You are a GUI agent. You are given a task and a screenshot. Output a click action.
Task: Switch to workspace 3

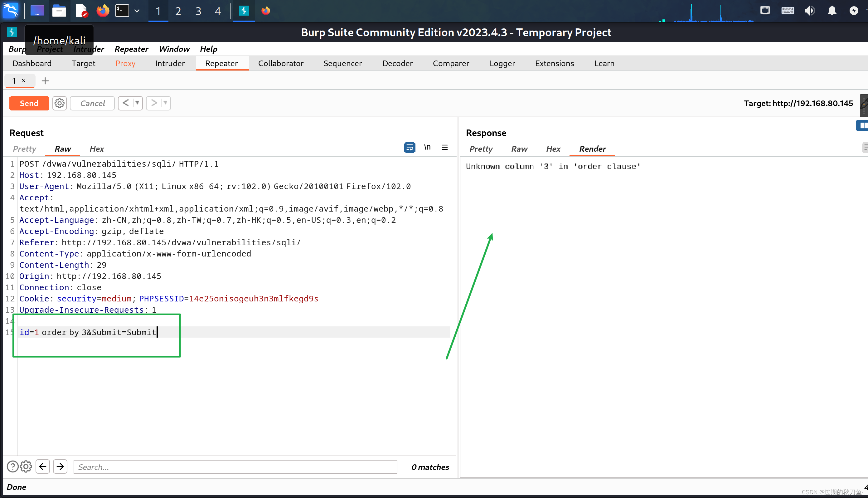[x=198, y=11]
